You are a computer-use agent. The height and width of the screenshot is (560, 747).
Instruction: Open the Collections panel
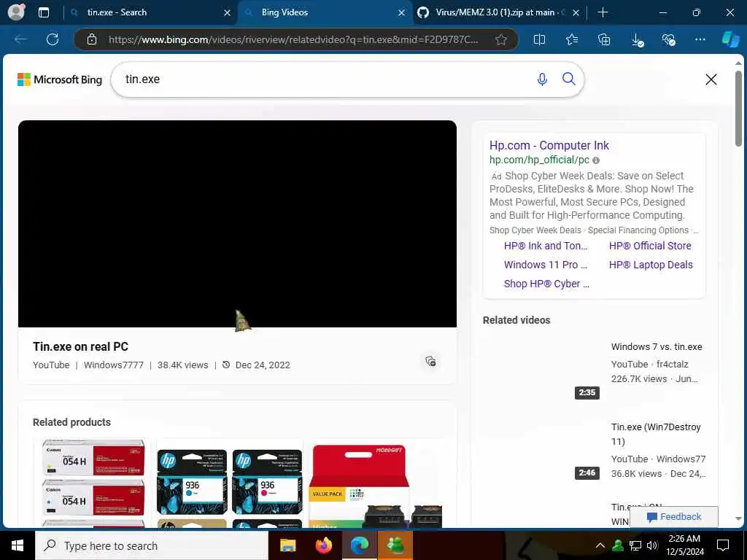tap(604, 39)
